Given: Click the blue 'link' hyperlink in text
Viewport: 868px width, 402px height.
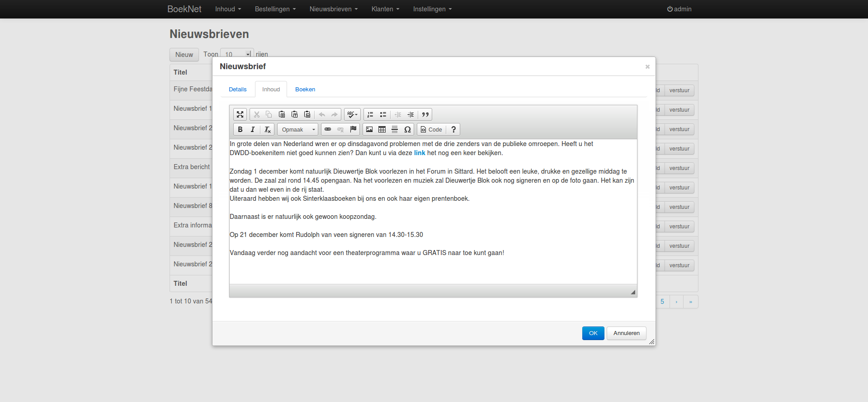Looking at the screenshot, I should [x=420, y=153].
